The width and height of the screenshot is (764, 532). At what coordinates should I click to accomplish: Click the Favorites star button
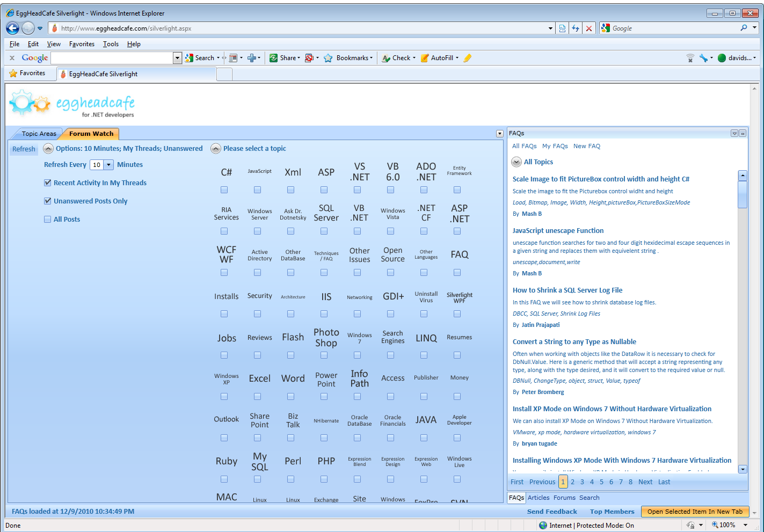27,73
